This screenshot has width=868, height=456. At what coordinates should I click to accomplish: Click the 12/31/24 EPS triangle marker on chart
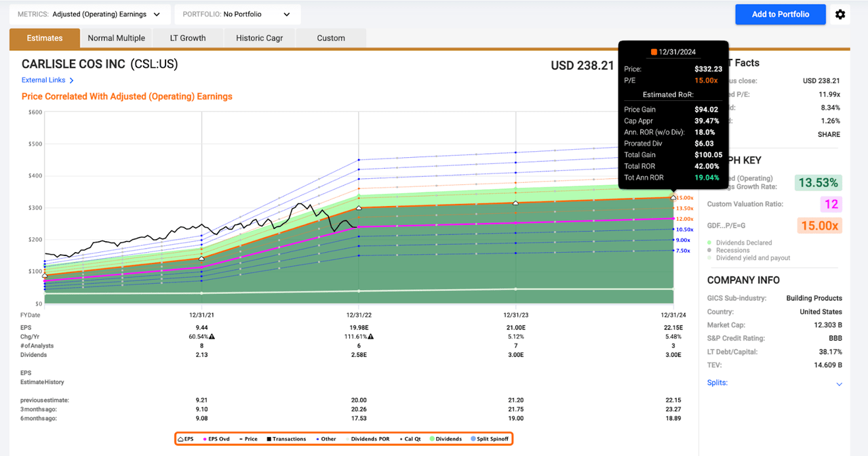click(673, 197)
